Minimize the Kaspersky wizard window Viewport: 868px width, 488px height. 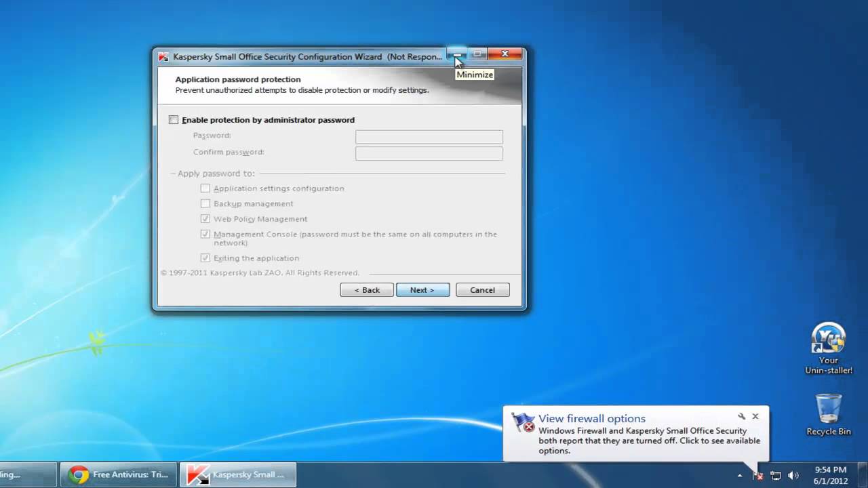pos(457,54)
